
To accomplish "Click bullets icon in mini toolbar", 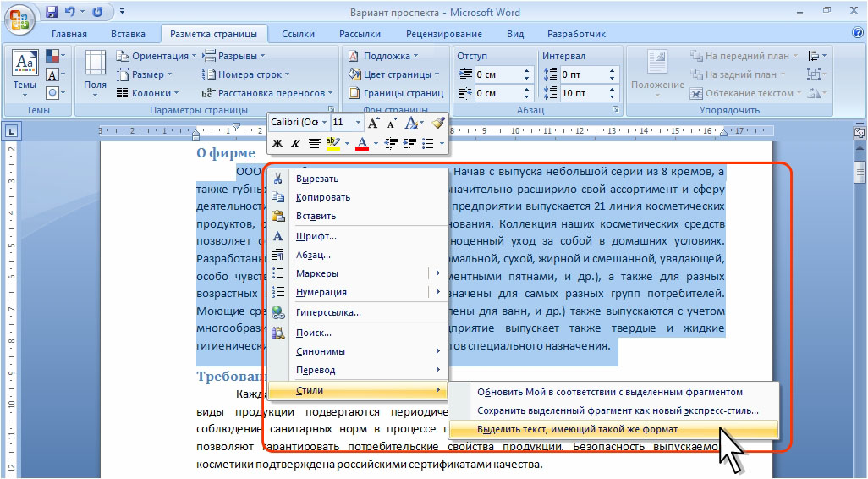I will [x=428, y=144].
